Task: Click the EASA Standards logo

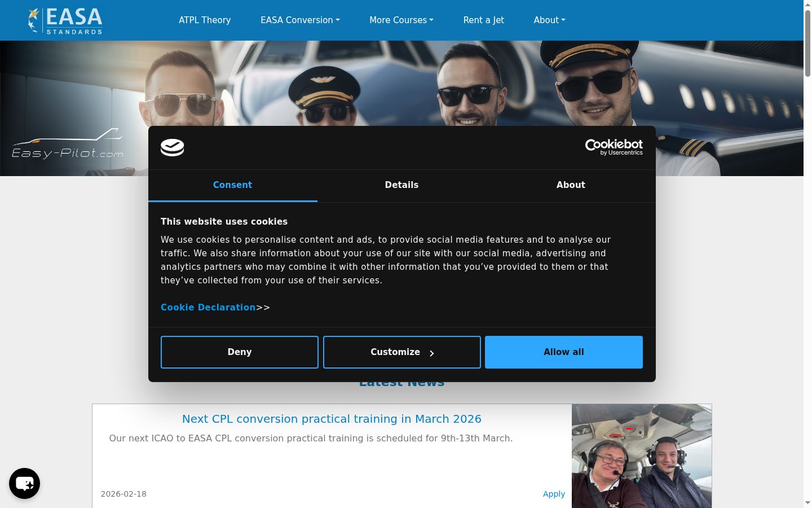Action: [x=65, y=20]
